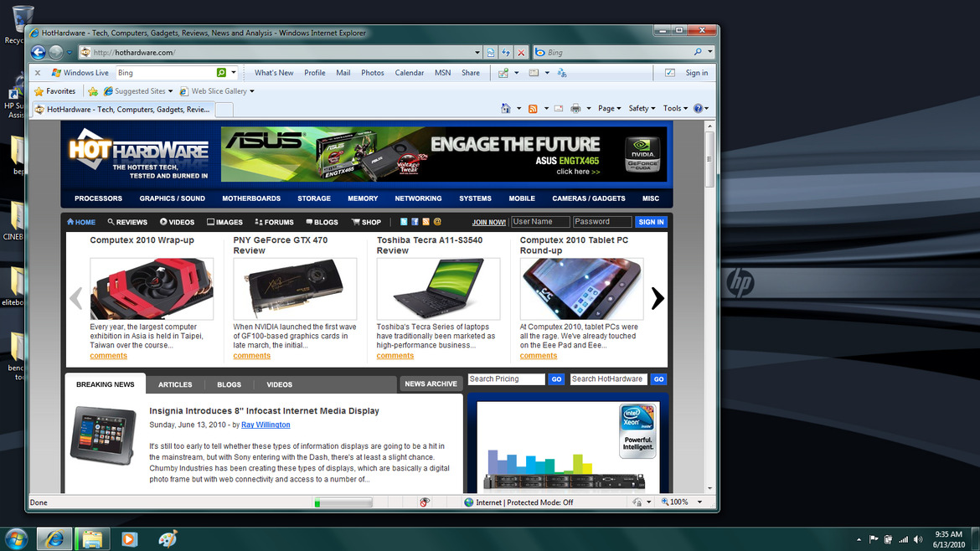Open Mail in Windows Live toolbar
Screen dimensions: 980x551
click(343, 73)
